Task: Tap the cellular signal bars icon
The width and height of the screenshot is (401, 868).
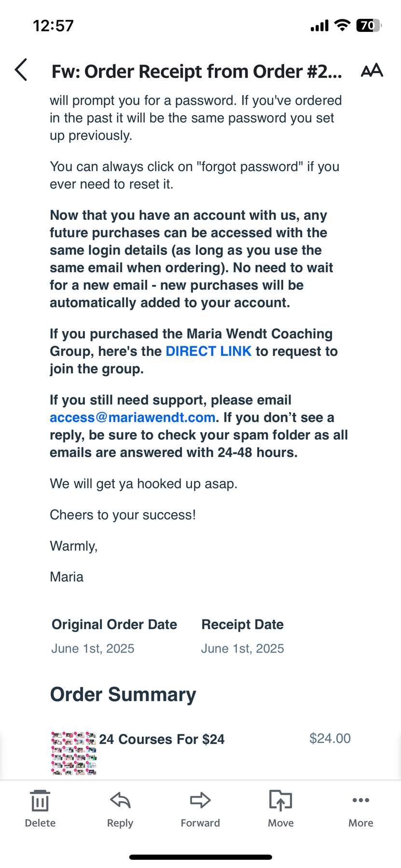Action: pyautogui.click(x=319, y=26)
